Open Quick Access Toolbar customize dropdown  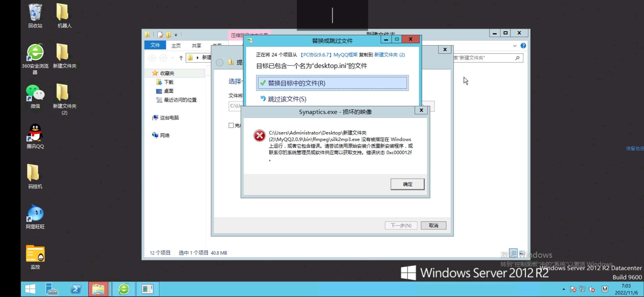tap(176, 35)
